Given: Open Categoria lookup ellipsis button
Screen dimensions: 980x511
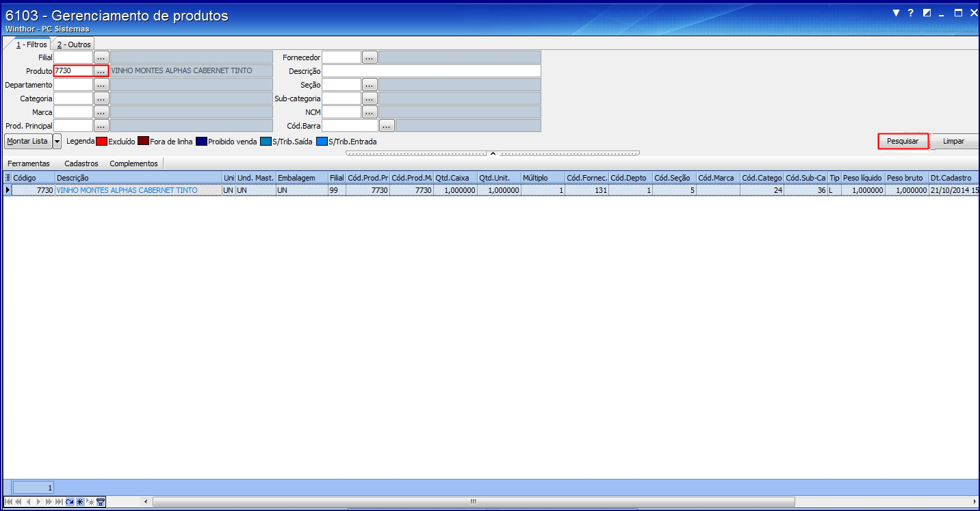Looking at the screenshot, I should [x=101, y=99].
